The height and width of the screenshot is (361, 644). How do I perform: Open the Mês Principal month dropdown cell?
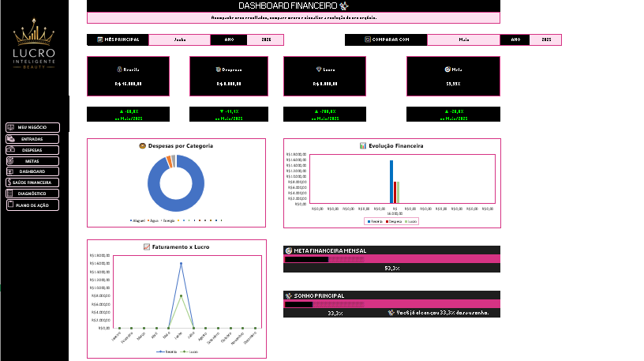[179, 39]
